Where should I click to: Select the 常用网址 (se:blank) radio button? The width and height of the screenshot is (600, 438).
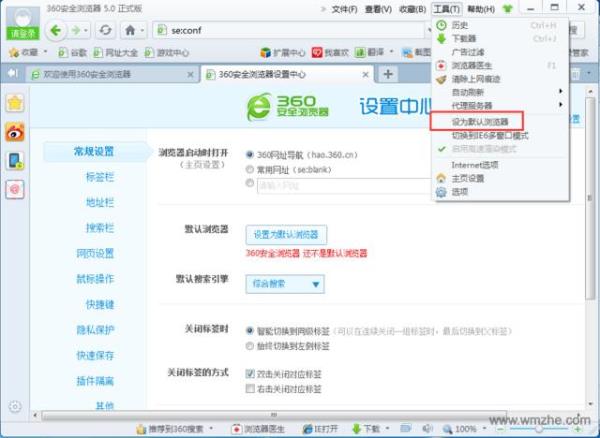click(x=249, y=169)
